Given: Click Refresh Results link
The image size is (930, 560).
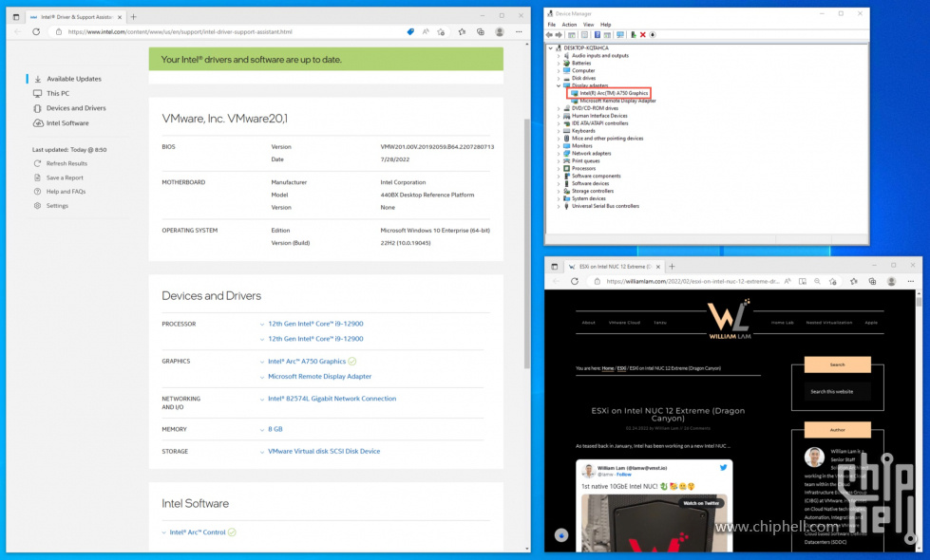Looking at the screenshot, I should click(66, 163).
